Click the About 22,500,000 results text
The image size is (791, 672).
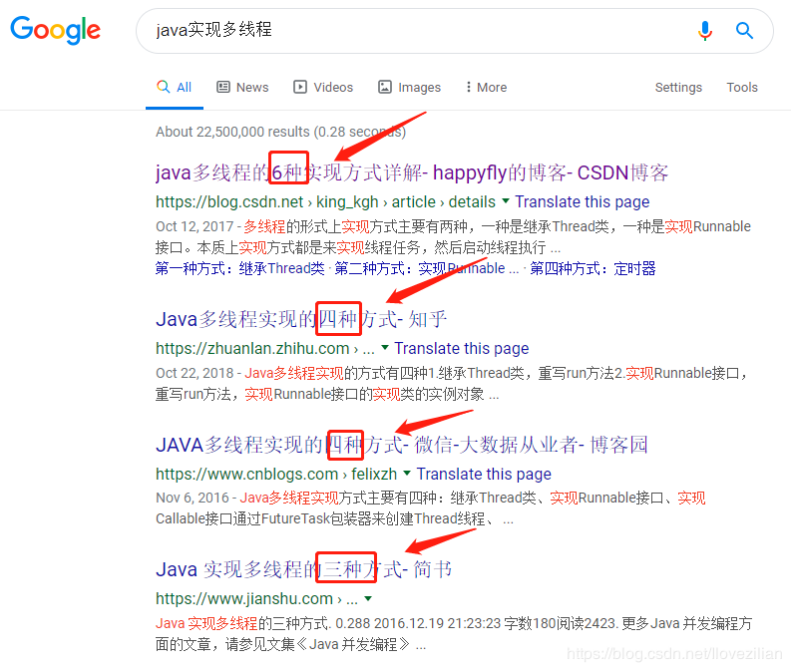click(x=280, y=132)
